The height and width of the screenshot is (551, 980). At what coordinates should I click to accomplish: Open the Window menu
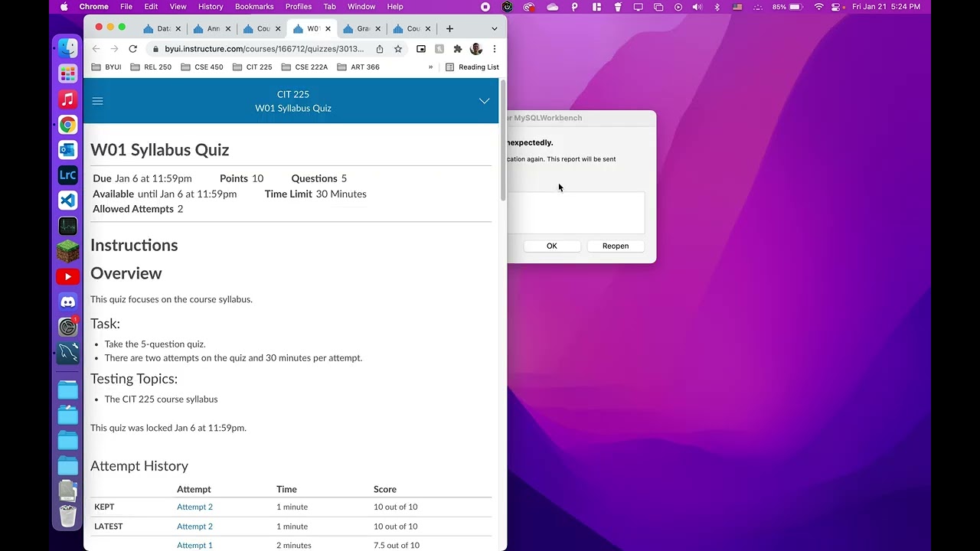361,7
